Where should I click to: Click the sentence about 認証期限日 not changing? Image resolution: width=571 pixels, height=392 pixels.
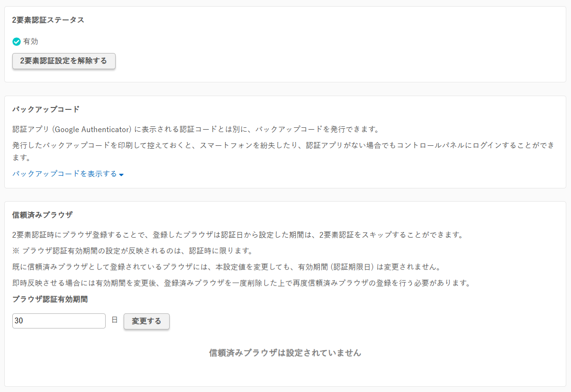227,267
